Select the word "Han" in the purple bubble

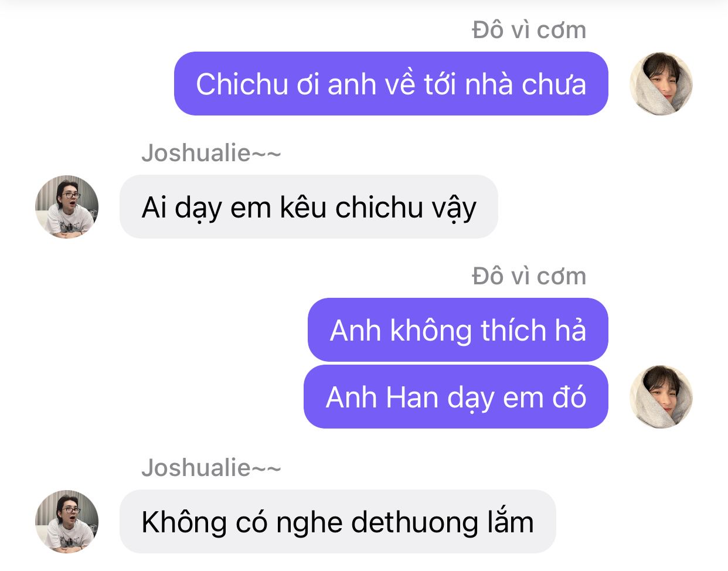click(404, 397)
